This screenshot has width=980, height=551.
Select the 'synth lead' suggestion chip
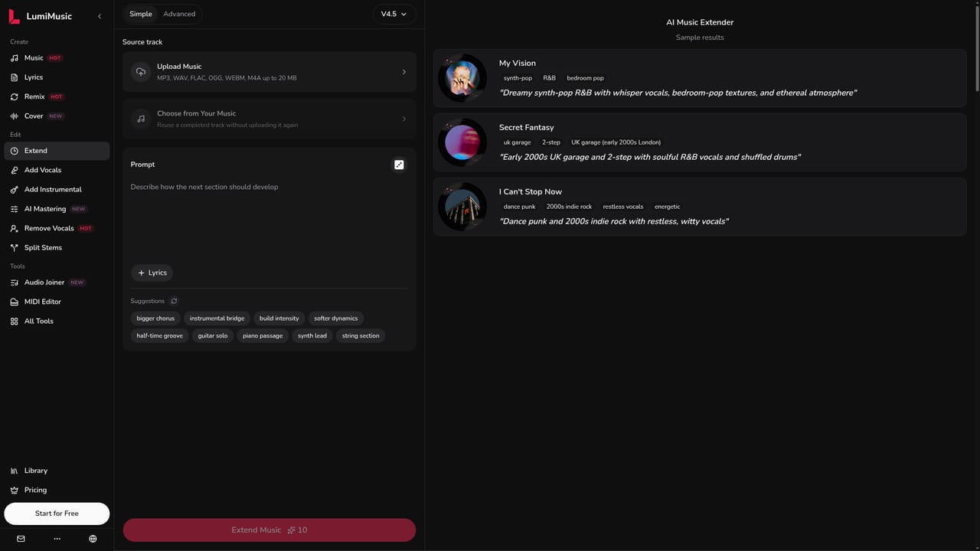click(x=312, y=336)
